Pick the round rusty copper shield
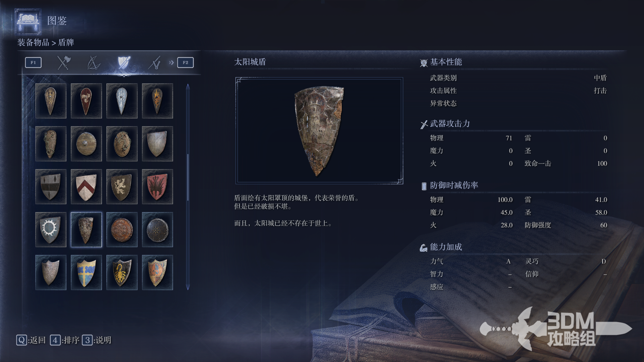The image size is (644, 362). coord(122,230)
